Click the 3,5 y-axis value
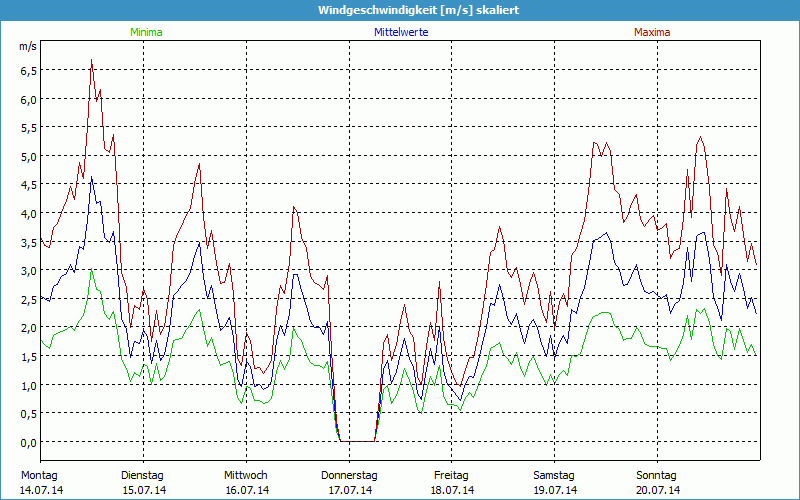 (29, 242)
